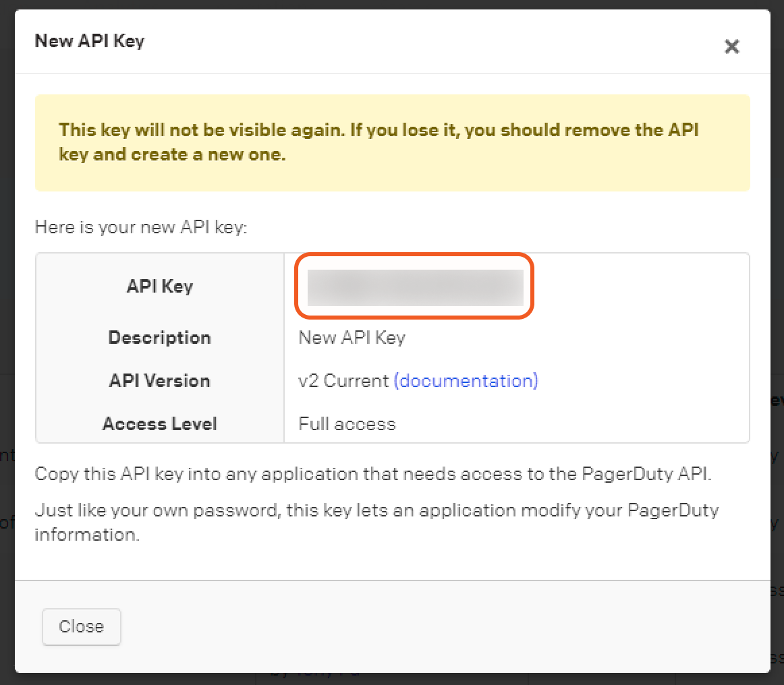Screen dimensions: 784x685
Task: Click the "Description" row label
Action: [160, 338]
